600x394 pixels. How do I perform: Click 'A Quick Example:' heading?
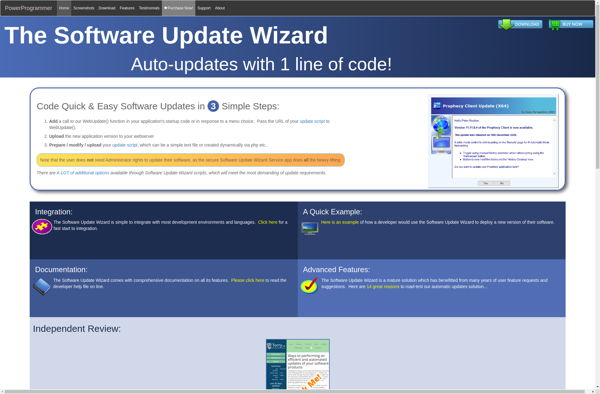coord(332,212)
